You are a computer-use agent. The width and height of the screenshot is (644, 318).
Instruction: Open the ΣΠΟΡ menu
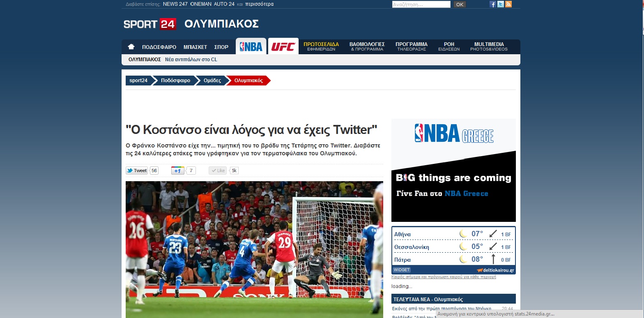[221, 47]
